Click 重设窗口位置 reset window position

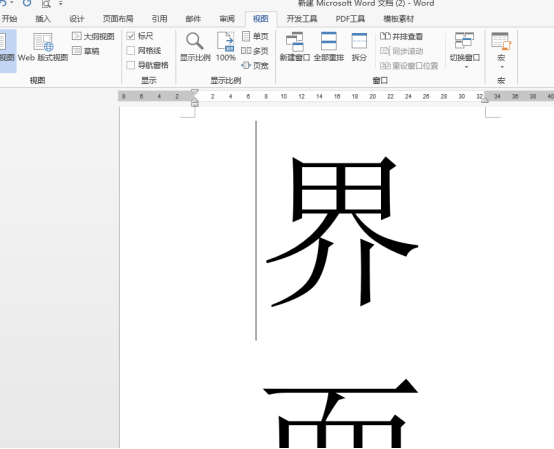pos(409,66)
